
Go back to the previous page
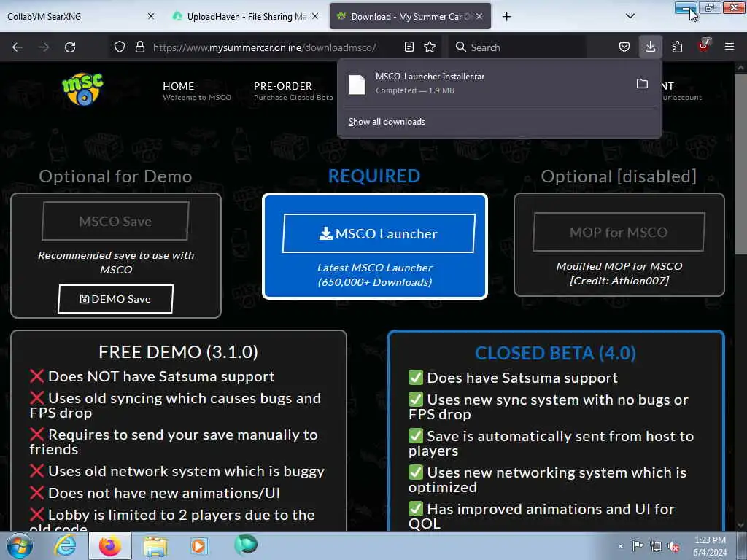point(18,47)
